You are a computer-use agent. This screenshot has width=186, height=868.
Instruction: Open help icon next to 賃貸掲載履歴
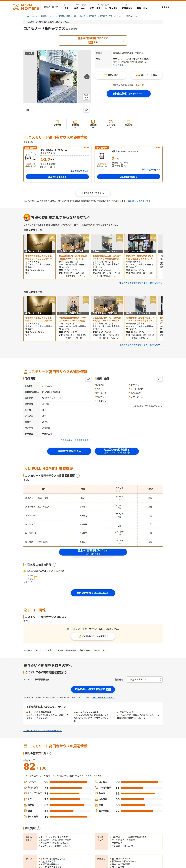(78, 476)
